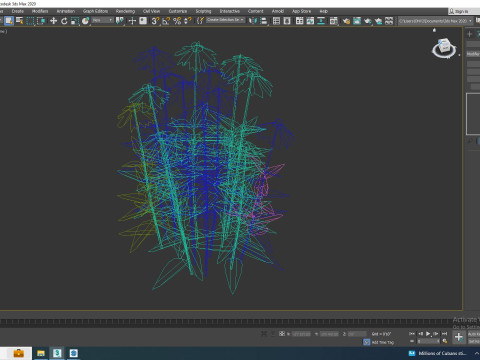Open the Animation menu
Image resolution: width=480 pixels, height=360 pixels.
point(66,11)
